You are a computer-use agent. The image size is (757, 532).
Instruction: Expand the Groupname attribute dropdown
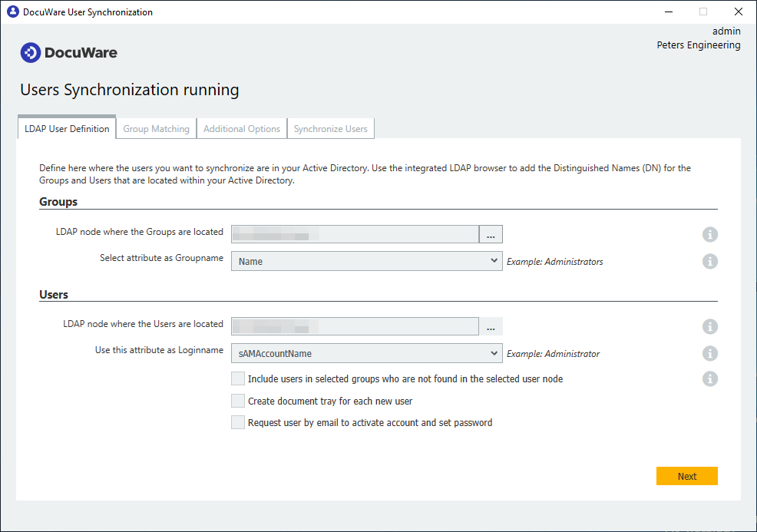coord(366,262)
